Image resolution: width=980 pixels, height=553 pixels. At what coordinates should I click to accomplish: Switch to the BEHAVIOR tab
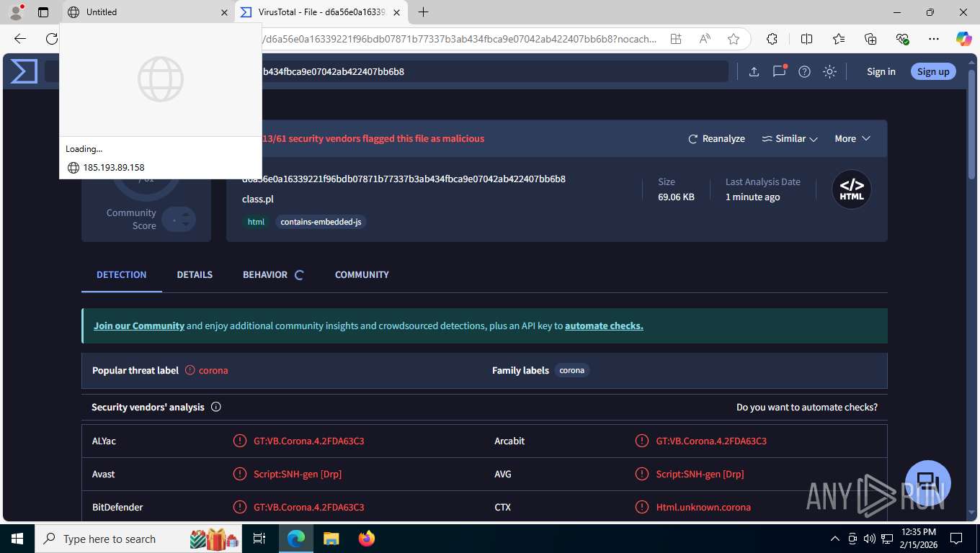(265, 275)
